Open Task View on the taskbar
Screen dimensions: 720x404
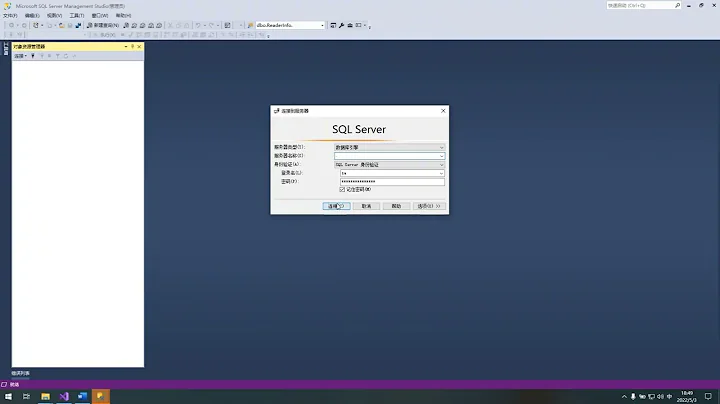[x=26, y=396]
